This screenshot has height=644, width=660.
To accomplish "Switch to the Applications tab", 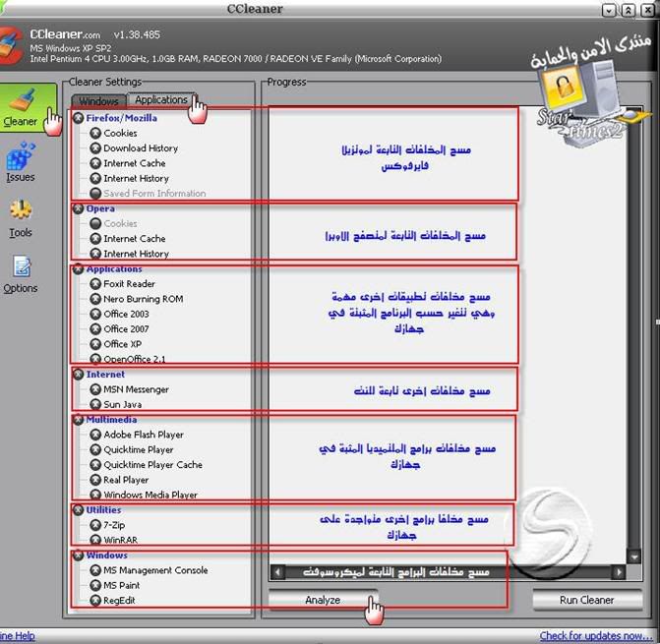I will click(x=161, y=99).
